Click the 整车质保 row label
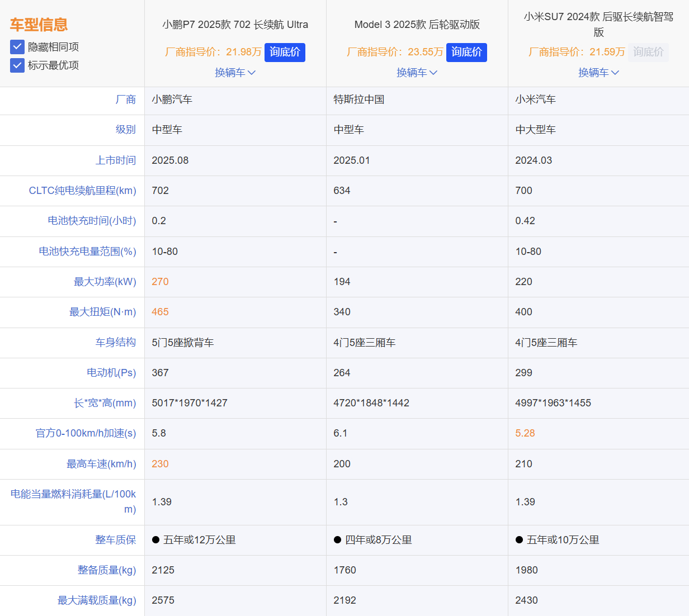Image resolution: width=689 pixels, height=616 pixels. coord(116,540)
